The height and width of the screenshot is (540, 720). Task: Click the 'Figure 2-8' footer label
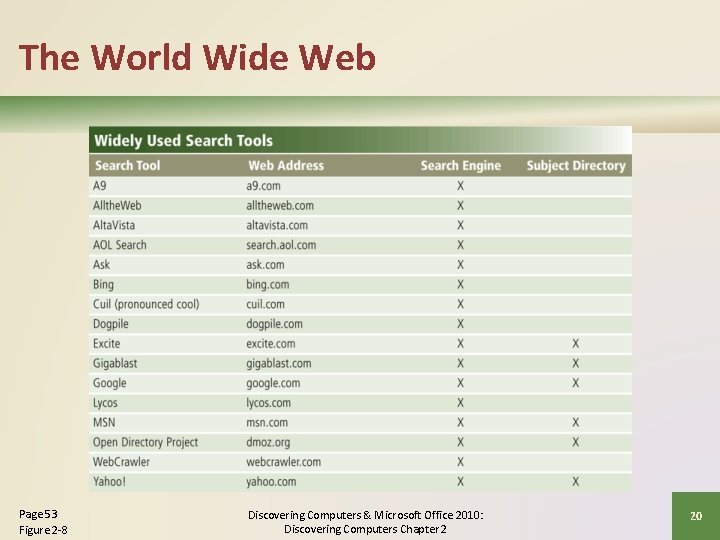(x=43, y=530)
